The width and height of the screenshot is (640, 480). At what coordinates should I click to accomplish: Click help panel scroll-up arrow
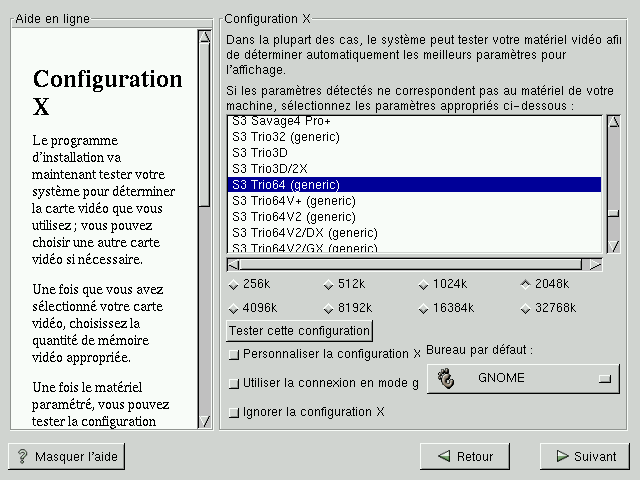click(x=204, y=37)
